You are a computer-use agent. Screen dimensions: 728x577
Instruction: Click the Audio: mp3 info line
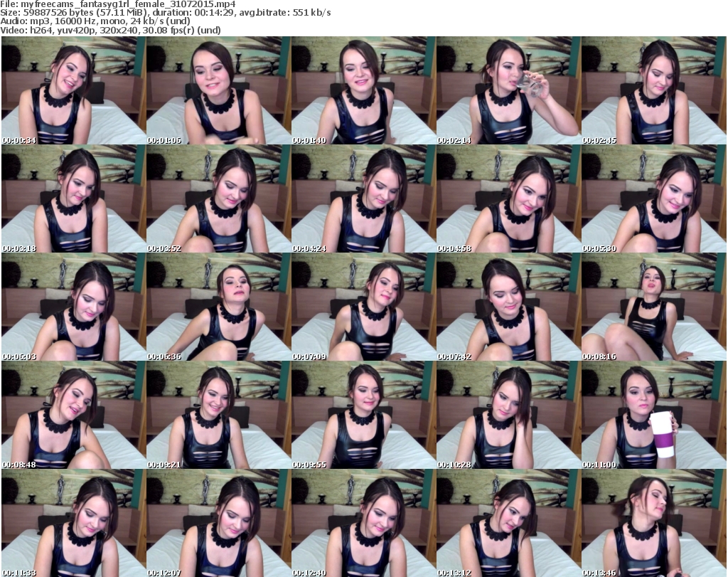95,21
